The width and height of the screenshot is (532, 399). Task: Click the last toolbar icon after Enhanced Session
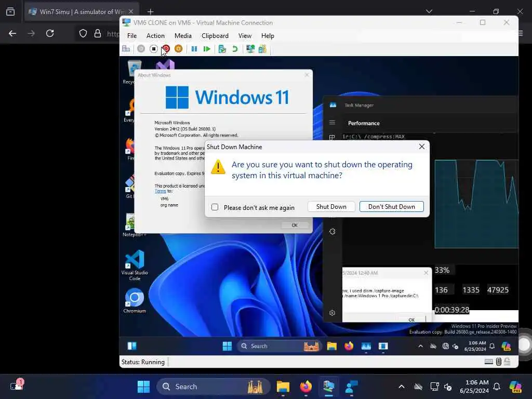tap(262, 49)
